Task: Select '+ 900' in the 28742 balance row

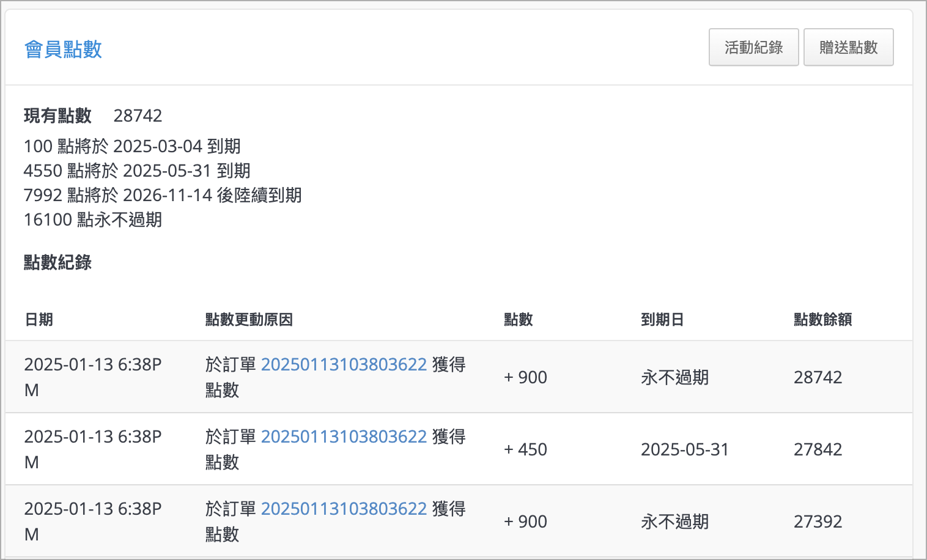Action: pos(525,377)
